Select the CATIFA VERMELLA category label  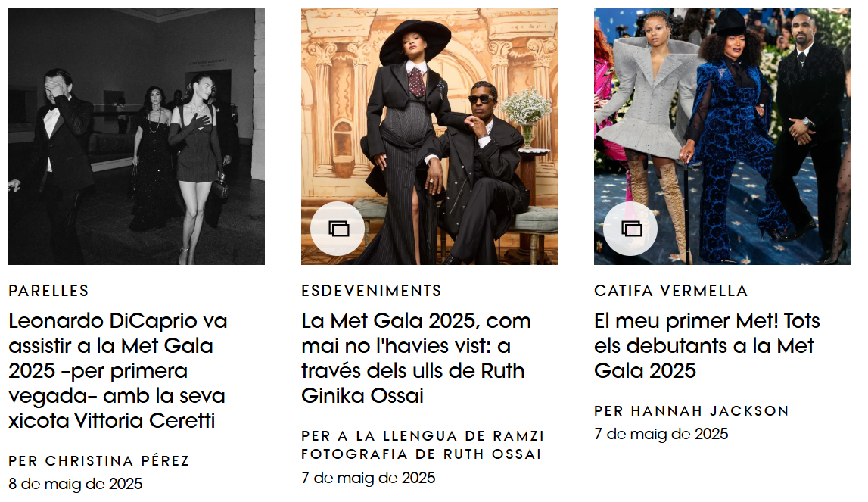671,291
